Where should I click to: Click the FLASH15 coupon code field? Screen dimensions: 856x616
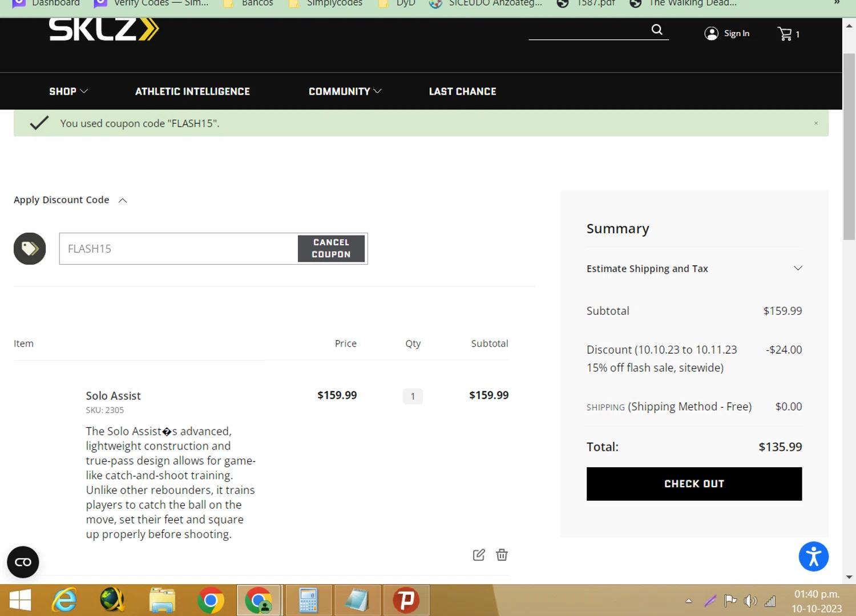tap(178, 249)
